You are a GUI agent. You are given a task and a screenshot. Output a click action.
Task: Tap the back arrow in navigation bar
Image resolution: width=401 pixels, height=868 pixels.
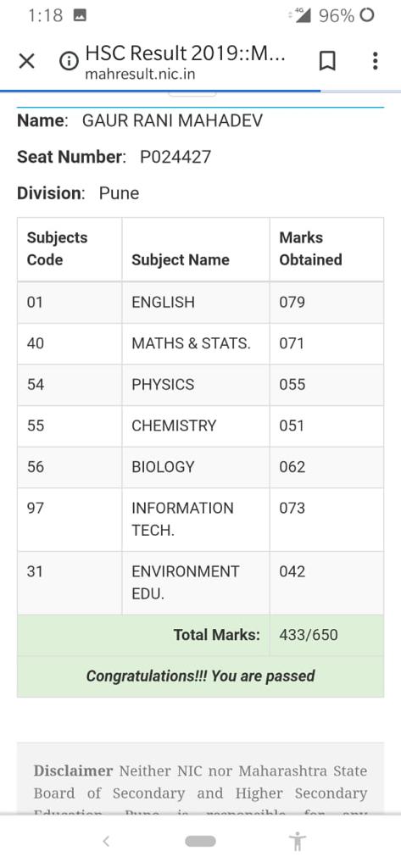(x=106, y=842)
